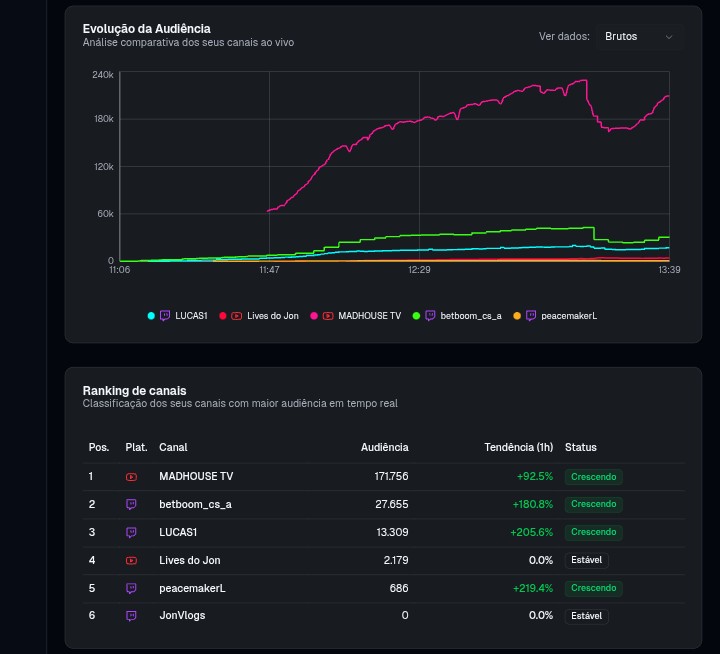The height and width of the screenshot is (654, 720).
Task: Click the Twitch icon in LUCAS1 row
Action: (131, 532)
